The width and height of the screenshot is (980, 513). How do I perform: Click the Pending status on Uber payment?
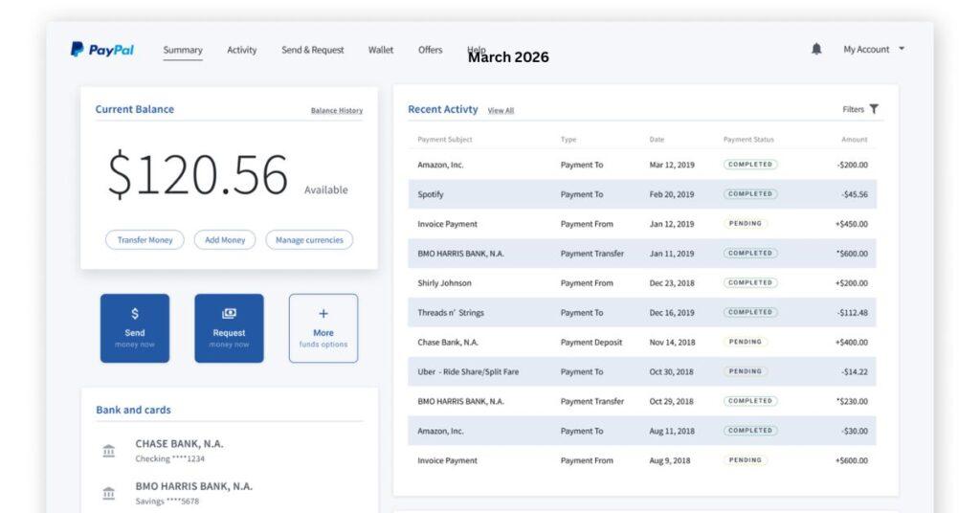coord(746,371)
